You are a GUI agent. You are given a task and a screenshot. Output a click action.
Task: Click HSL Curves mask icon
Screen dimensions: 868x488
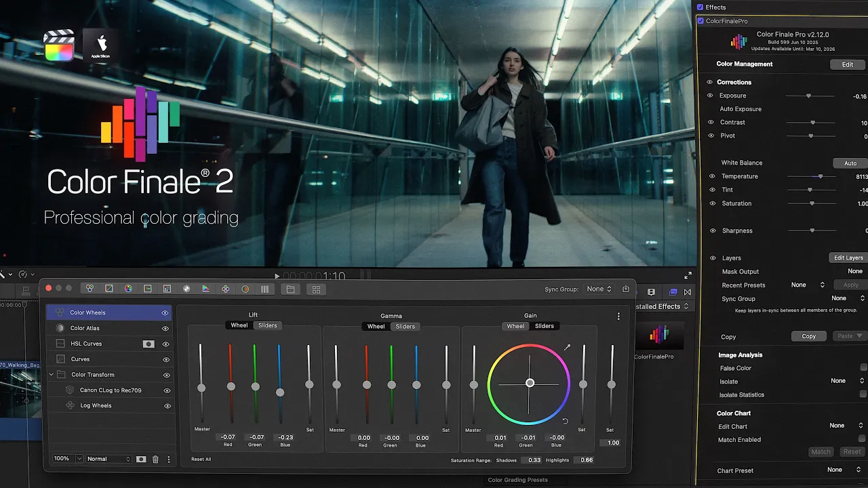(x=148, y=344)
